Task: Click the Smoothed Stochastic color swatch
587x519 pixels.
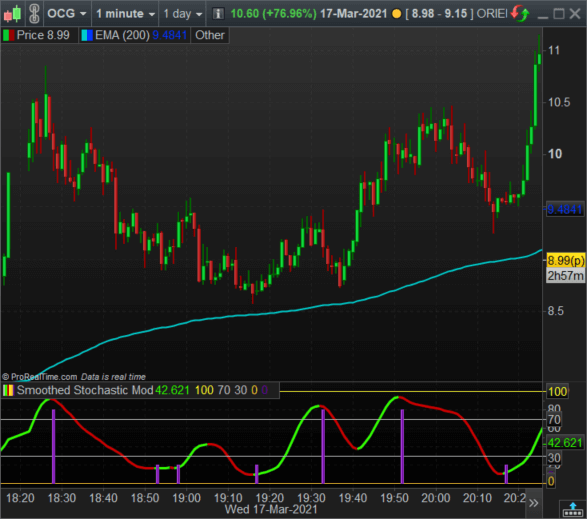Action: tap(8, 390)
